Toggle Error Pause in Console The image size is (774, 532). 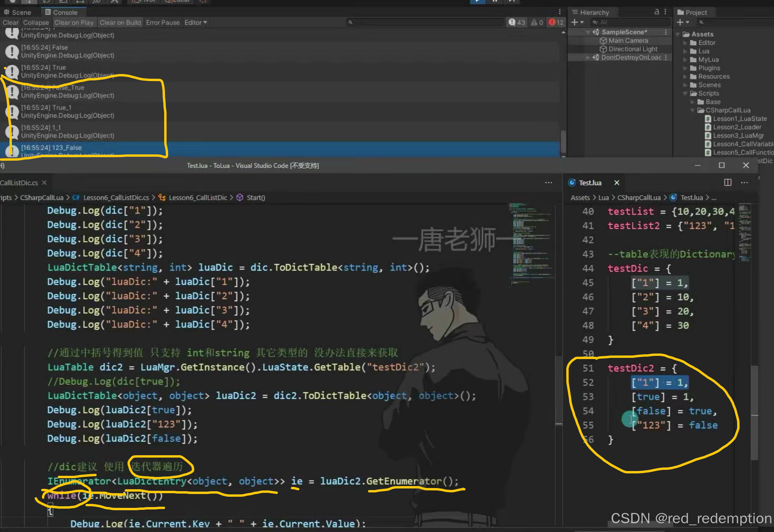click(163, 23)
